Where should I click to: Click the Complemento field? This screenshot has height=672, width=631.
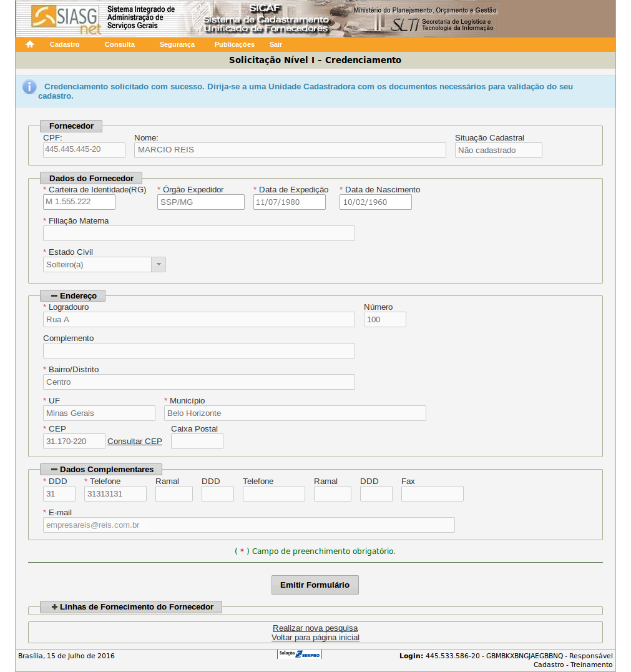[198, 350]
